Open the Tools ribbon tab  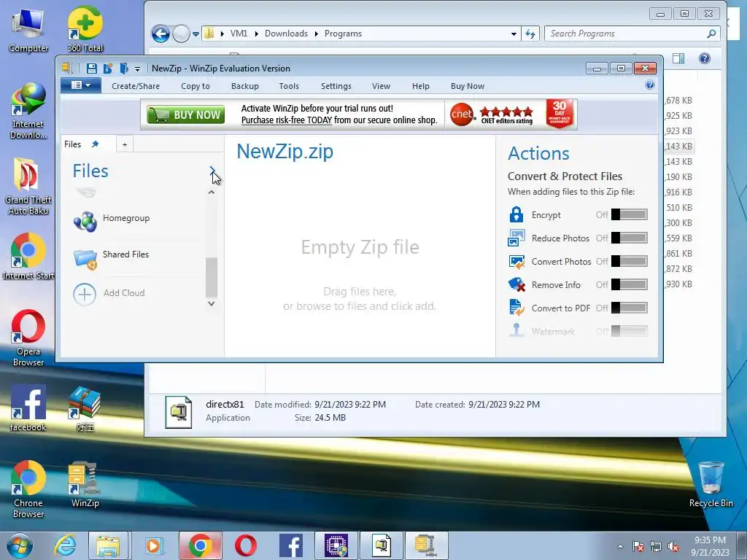289,86
